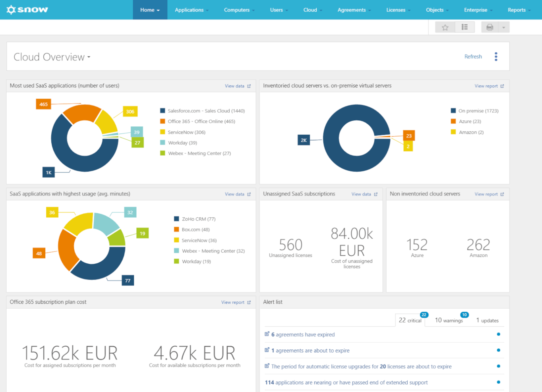Screen dimensions: 542x392
Task: Select the list view icon in the toolbar
Action: pos(465,27)
